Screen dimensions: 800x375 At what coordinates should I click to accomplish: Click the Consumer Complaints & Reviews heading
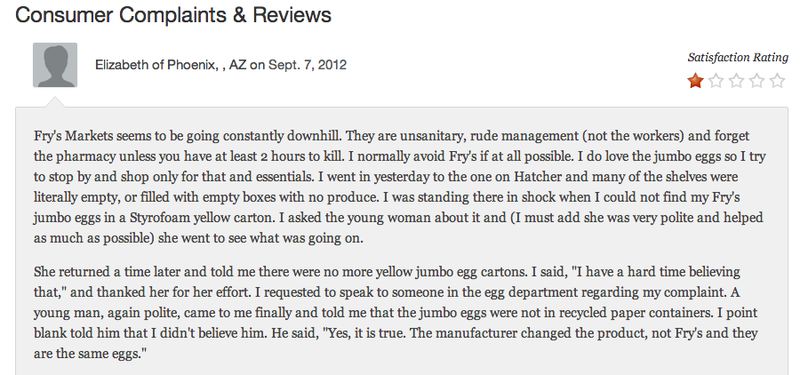coord(173,15)
